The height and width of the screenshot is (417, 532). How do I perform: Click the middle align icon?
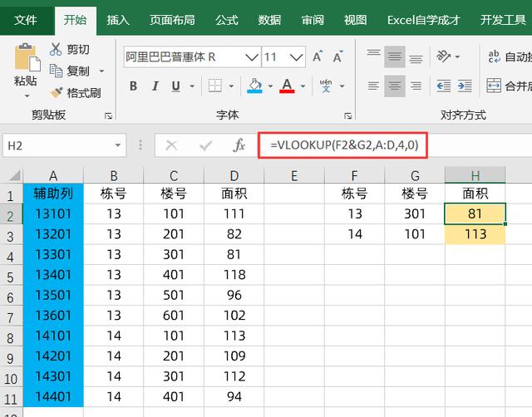click(395, 56)
